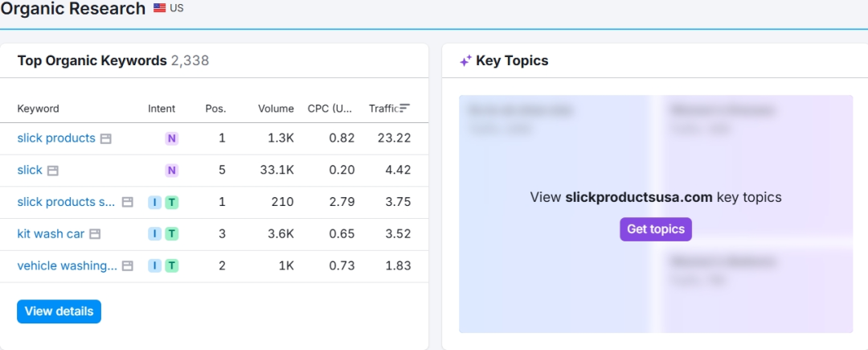The height and width of the screenshot is (350, 868).
Task: Sort by Keyword column header
Action: (x=39, y=109)
